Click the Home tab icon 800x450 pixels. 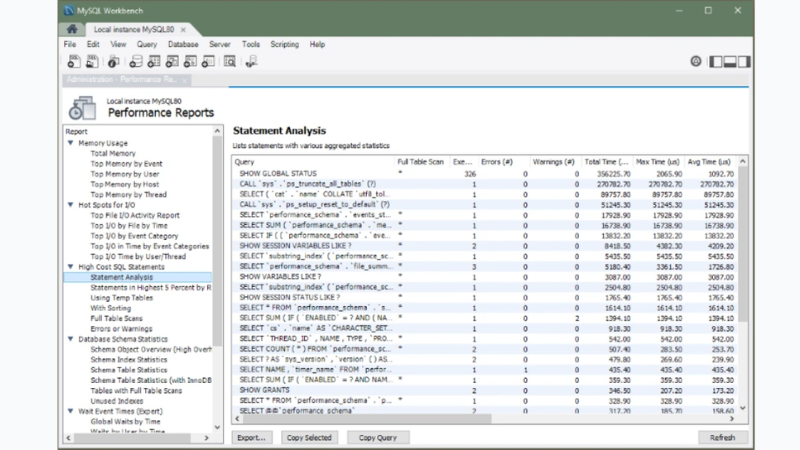[73, 30]
